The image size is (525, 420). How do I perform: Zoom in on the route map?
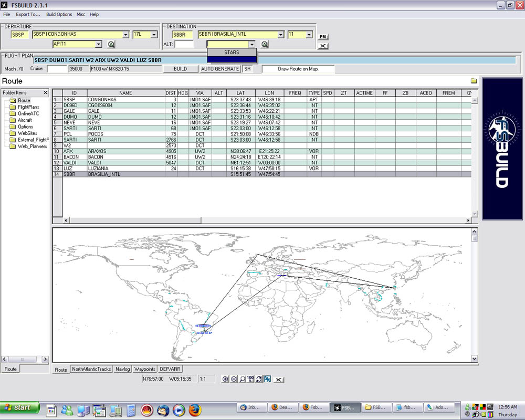225,379
